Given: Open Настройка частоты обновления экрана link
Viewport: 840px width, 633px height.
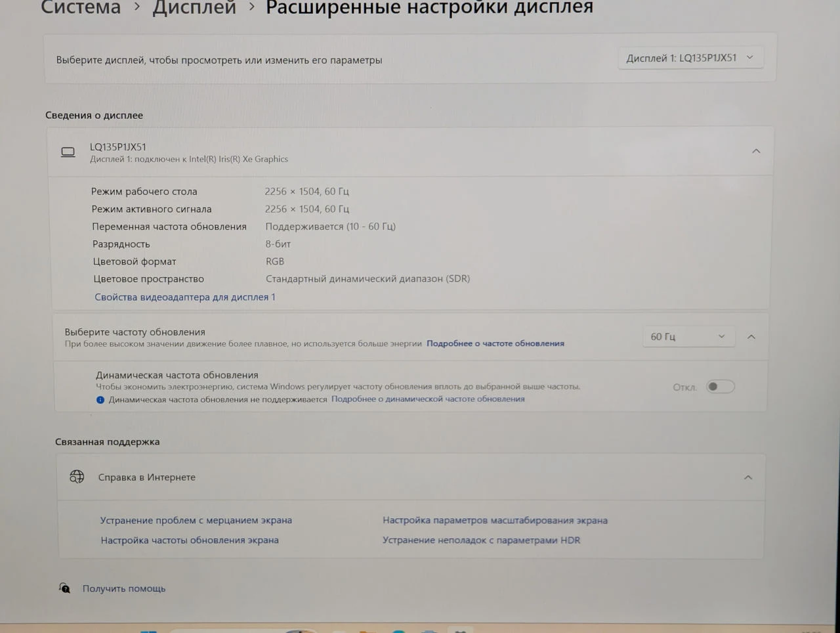Looking at the screenshot, I should tap(190, 540).
